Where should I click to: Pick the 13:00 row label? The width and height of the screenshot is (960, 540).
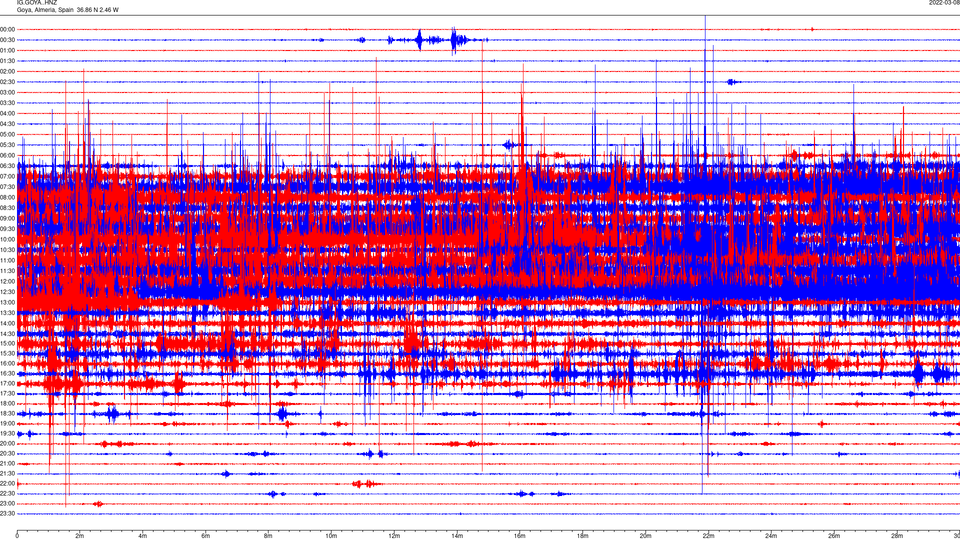[x=7, y=302]
